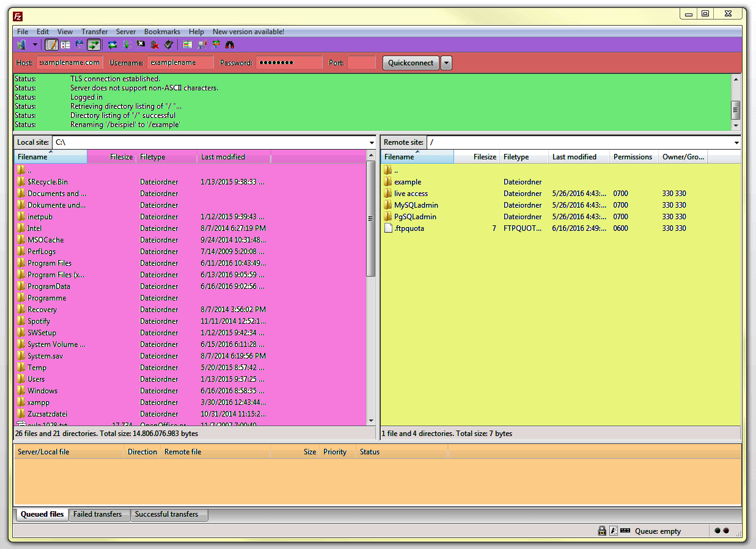
Task: Click the encryption lock icon in status bar
Action: (x=602, y=531)
